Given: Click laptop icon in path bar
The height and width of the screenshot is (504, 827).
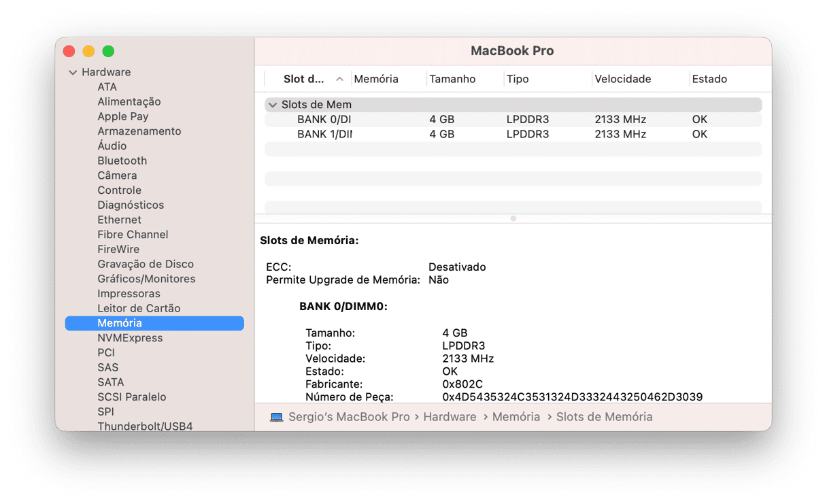Looking at the screenshot, I should (x=276, y=417).
